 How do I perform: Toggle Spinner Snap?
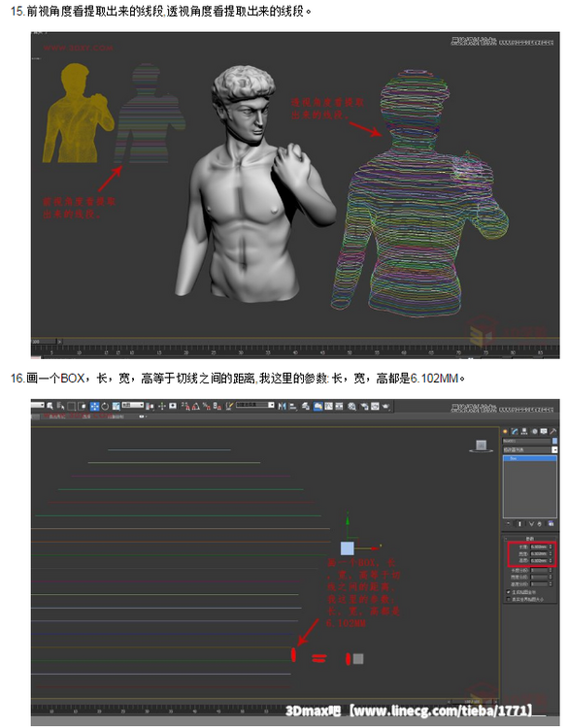pos(217,407)
